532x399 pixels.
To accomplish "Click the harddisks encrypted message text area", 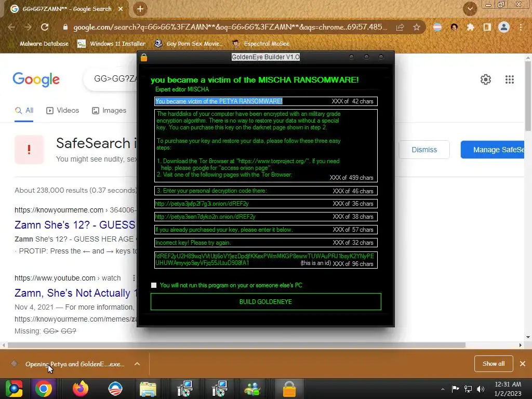I will tap(265, 145).
